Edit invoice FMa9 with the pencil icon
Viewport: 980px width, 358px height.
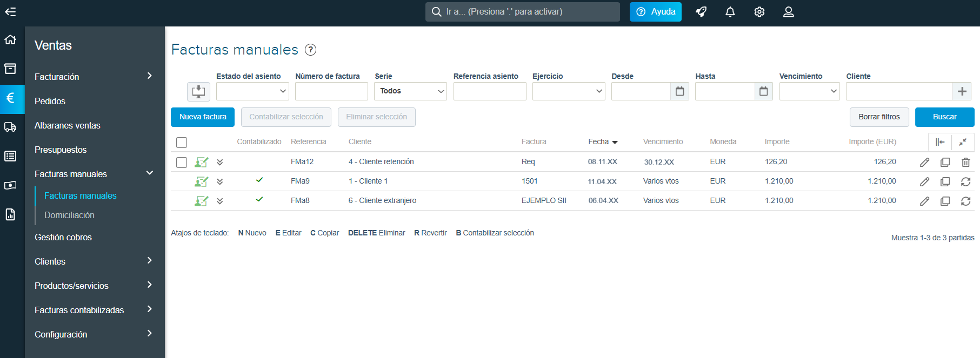point(925,181)
